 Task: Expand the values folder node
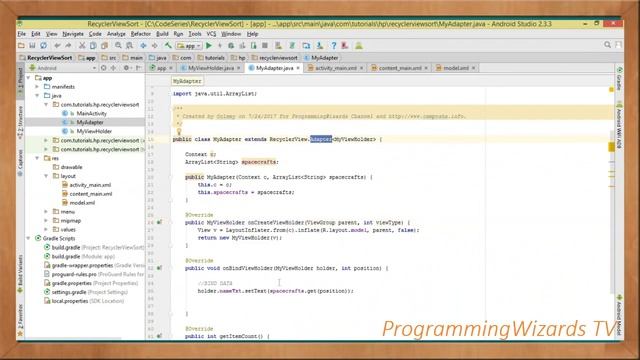tap(46, 229)
